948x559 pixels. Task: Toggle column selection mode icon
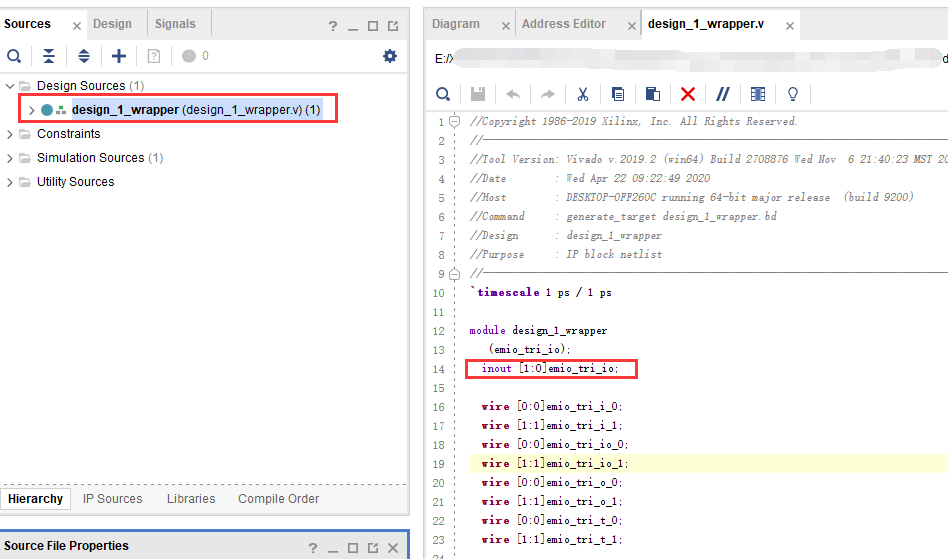tap(758, 94)
